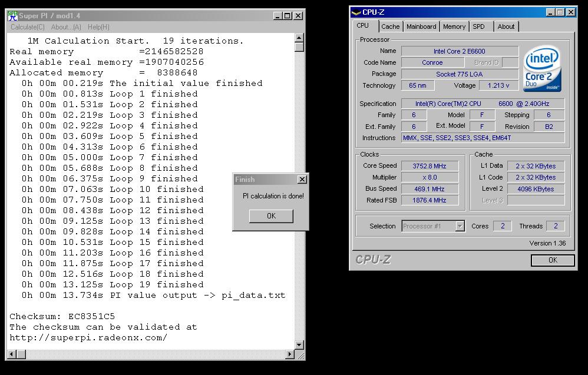The height and width of the screenshot is (375, 588).
Task: Click the Code Name value 'Conroe'
Action: click(432, 62)
